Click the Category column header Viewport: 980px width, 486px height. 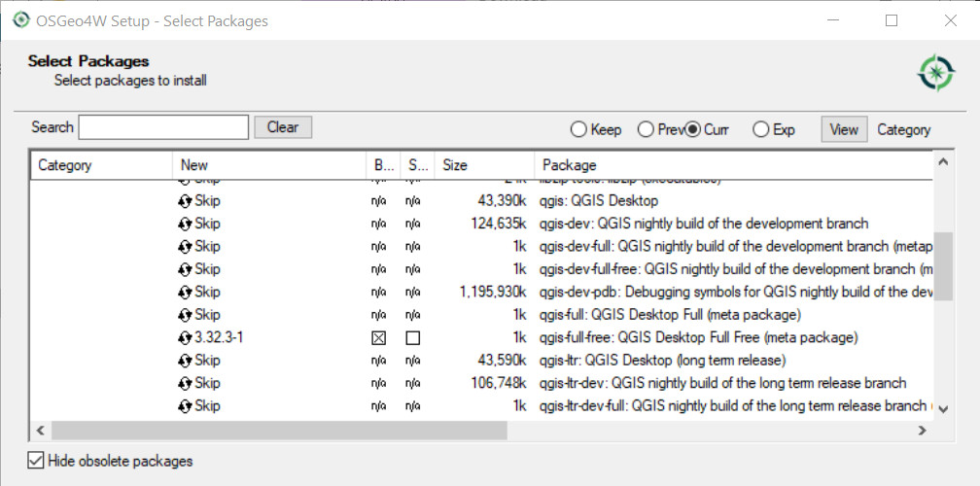click(101, 165)
